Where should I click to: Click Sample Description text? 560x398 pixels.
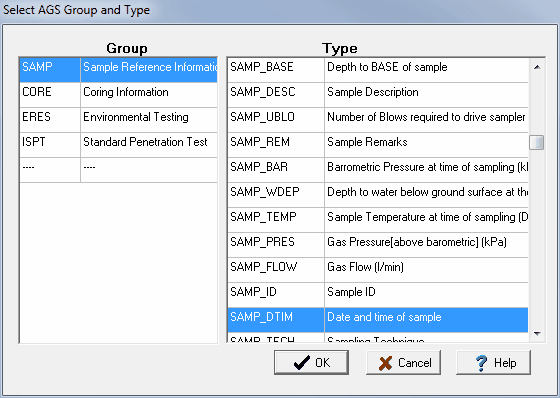click(x=426, y=95)
